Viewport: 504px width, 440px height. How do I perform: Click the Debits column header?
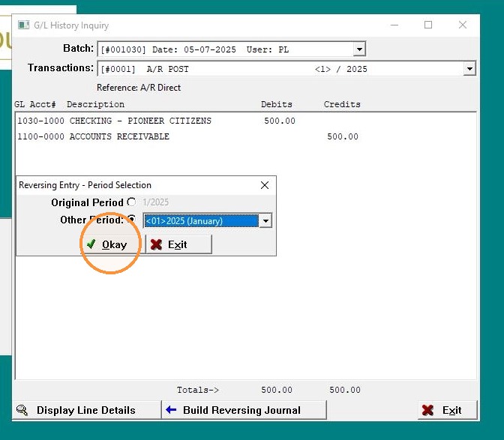coord(277,104)
